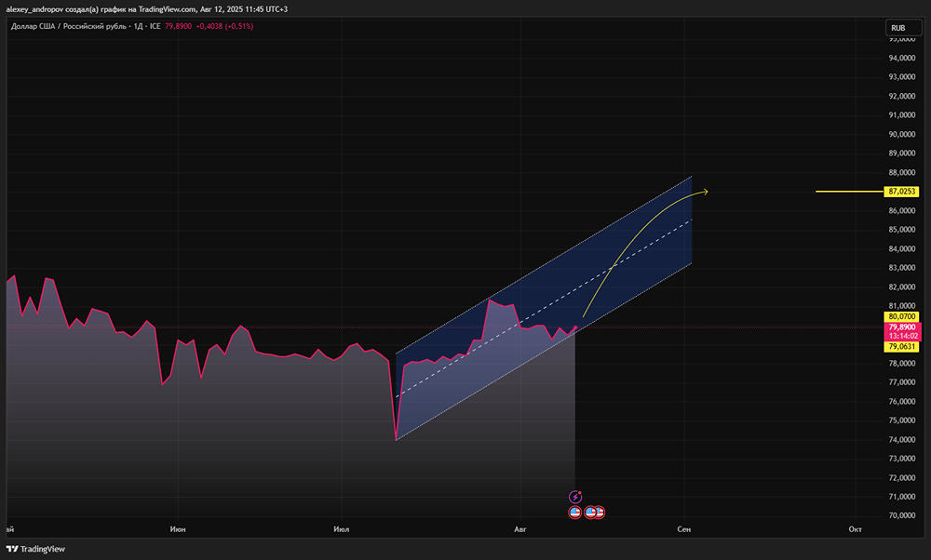
Task: Click the 70,0000 price axis label
Action: pos(902,515)
